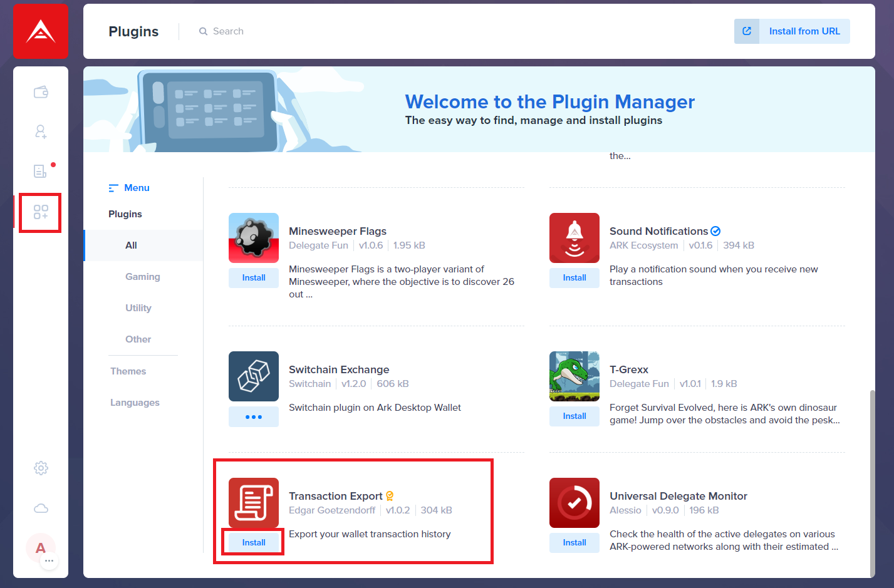Click the Sound Notifications bell icon

574,238
